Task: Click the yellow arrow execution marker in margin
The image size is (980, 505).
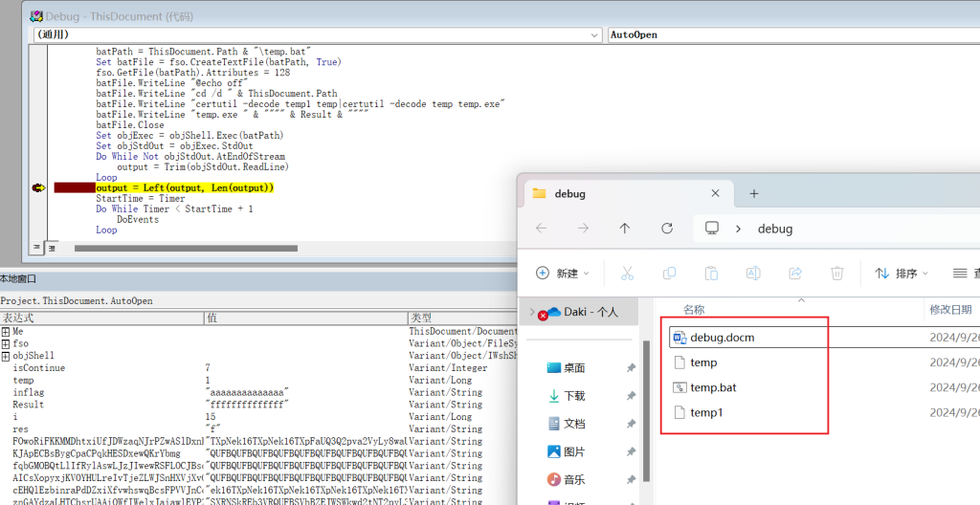Action: [x=38, y=188]
